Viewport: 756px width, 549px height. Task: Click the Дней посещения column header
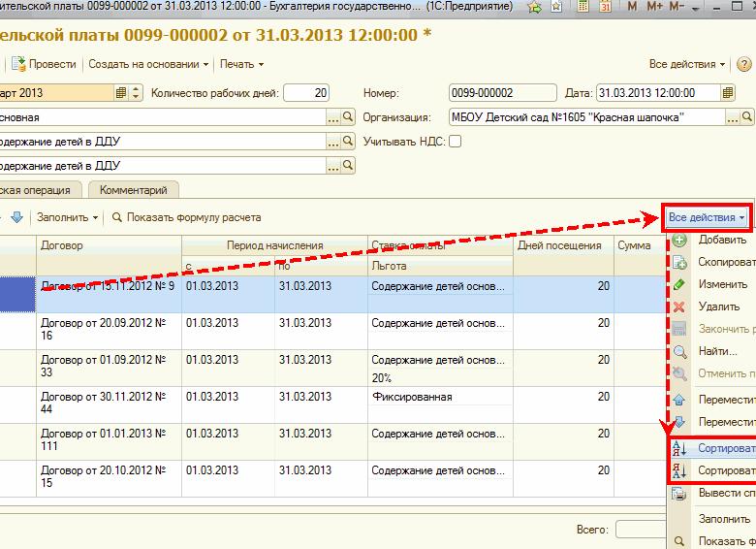coord(563,255)
